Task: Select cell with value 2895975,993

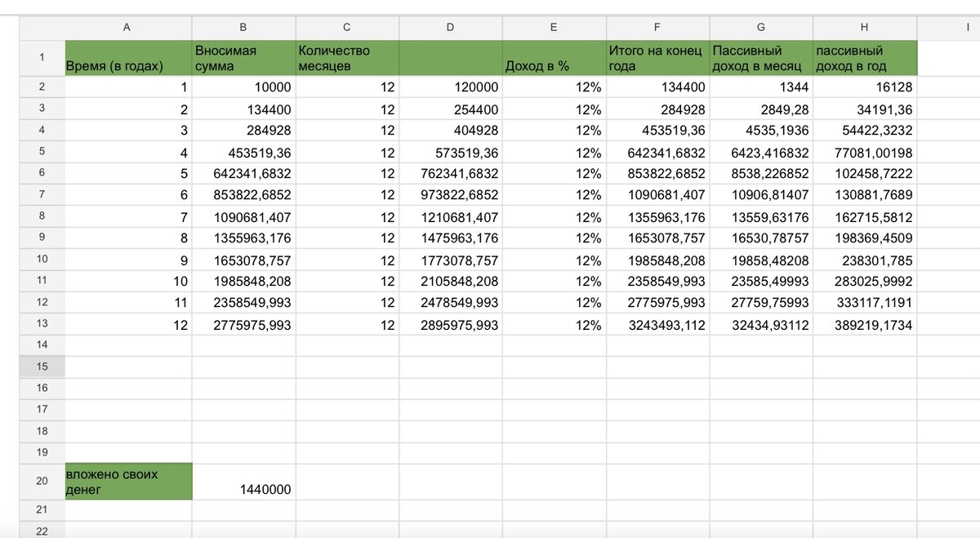Action: [450, 324]
